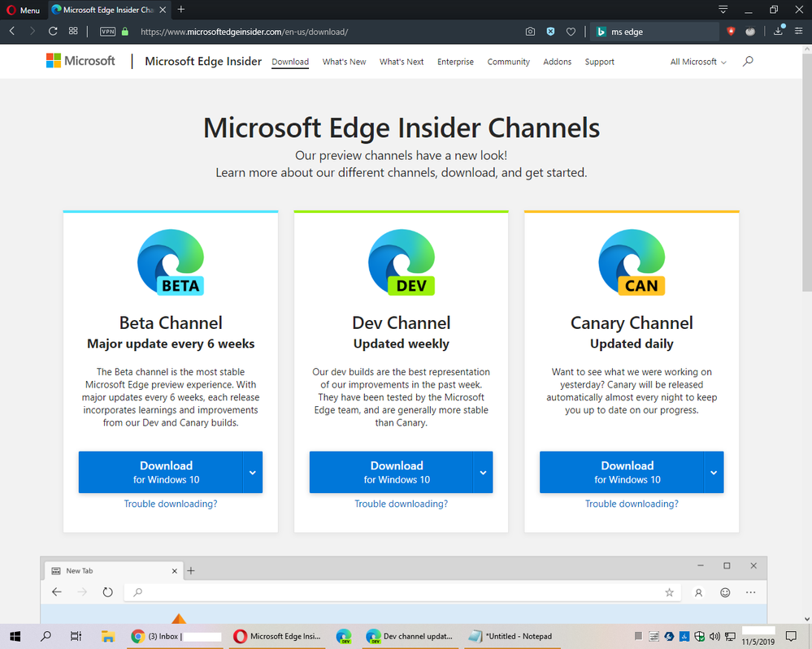Take a snapshot with camera icon
The image size is (812, 649).
pyautogui.click(x=530, y=32)
